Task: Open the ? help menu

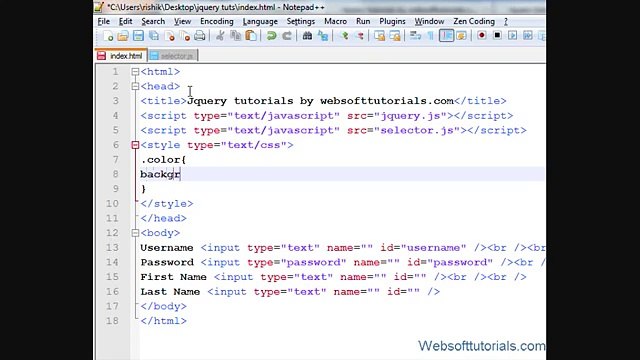Action: click(x=506, y=21)
